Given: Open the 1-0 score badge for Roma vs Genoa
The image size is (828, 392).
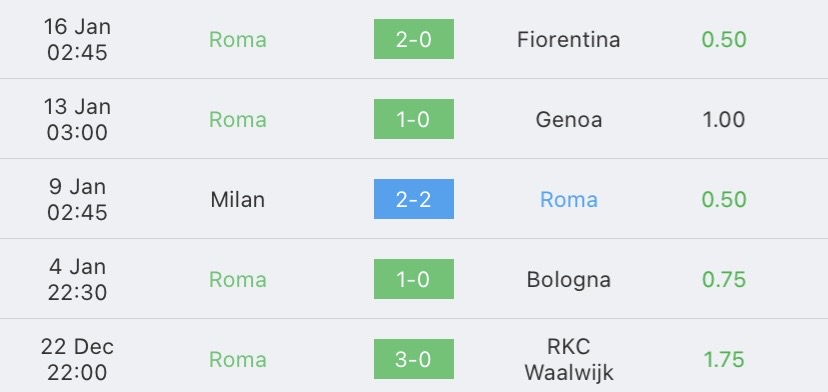Looking at the screenshot, I should (413, 119).
